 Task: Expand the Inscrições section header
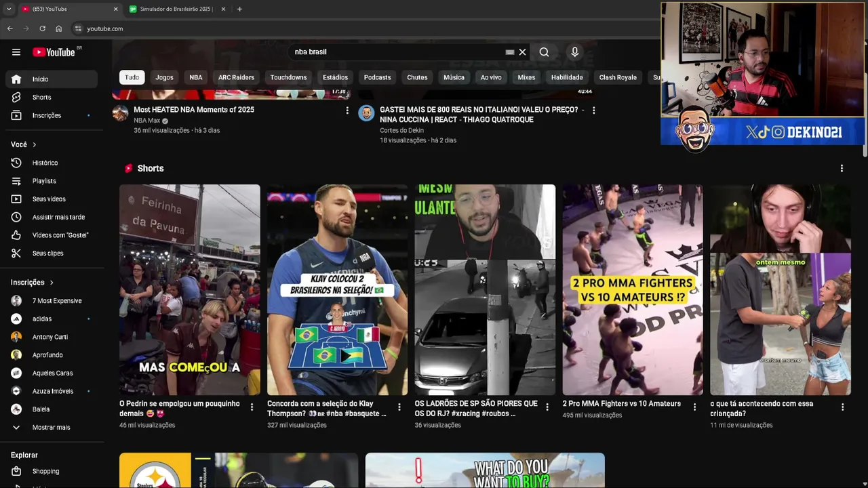pos(32,283)
